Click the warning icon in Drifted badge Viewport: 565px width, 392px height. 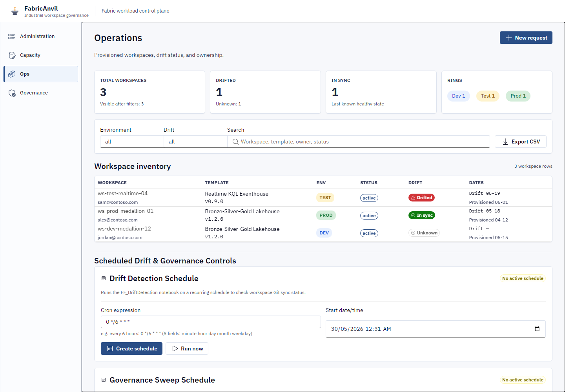(x=413, y=198)
